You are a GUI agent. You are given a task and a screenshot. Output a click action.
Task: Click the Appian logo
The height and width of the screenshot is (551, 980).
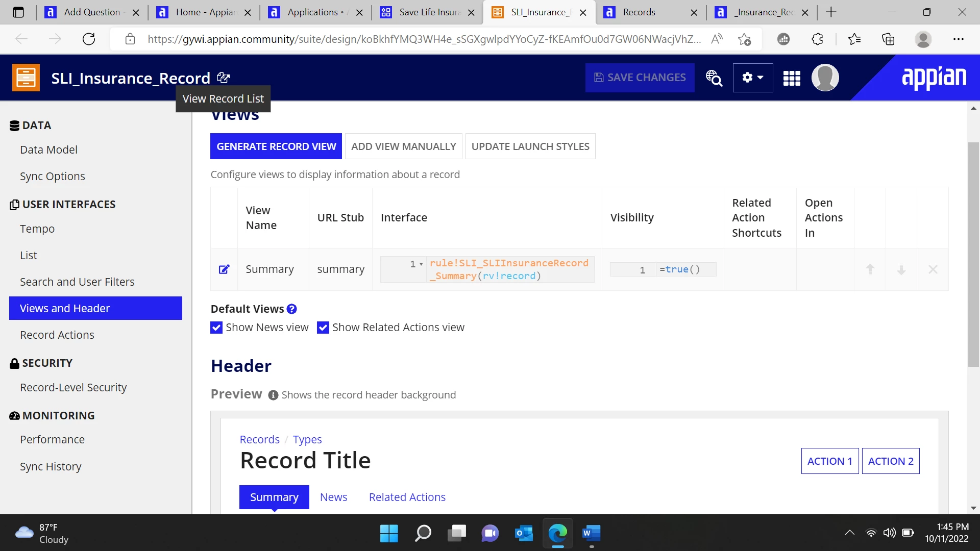(x=934, y=78)
